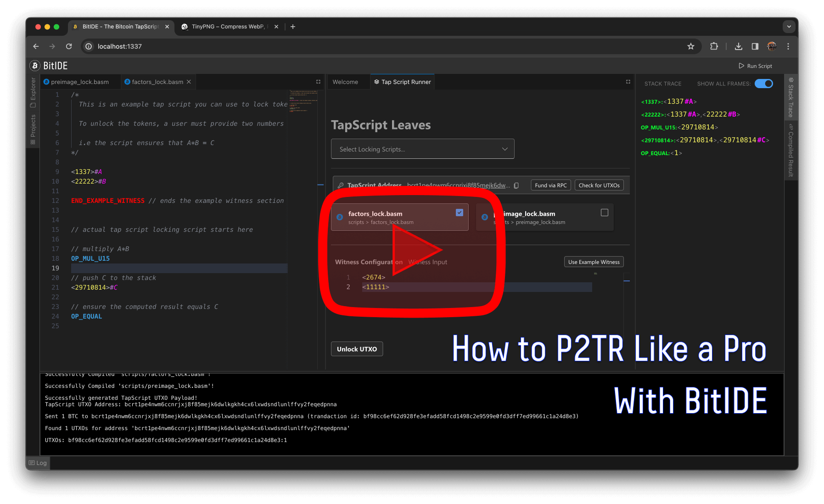This screenshot has height=504, width=824.
Task: Open the Explorer side panel
Action: click(33, 92)
